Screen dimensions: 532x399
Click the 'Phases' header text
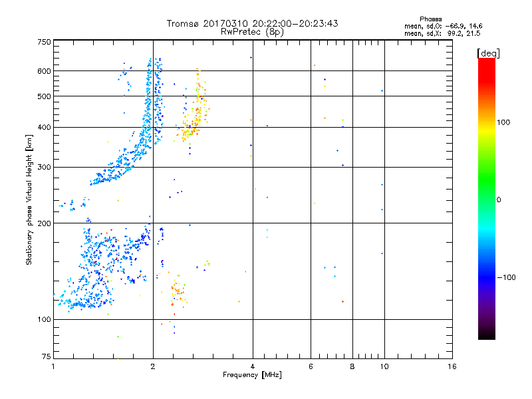point(430,19)
